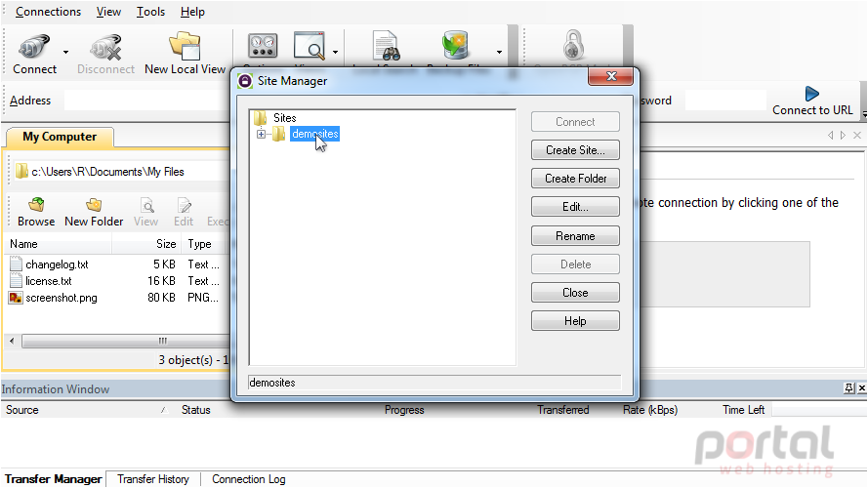Click the Local Search binoculars icon
868x488 pixels.
click(386, 46)
